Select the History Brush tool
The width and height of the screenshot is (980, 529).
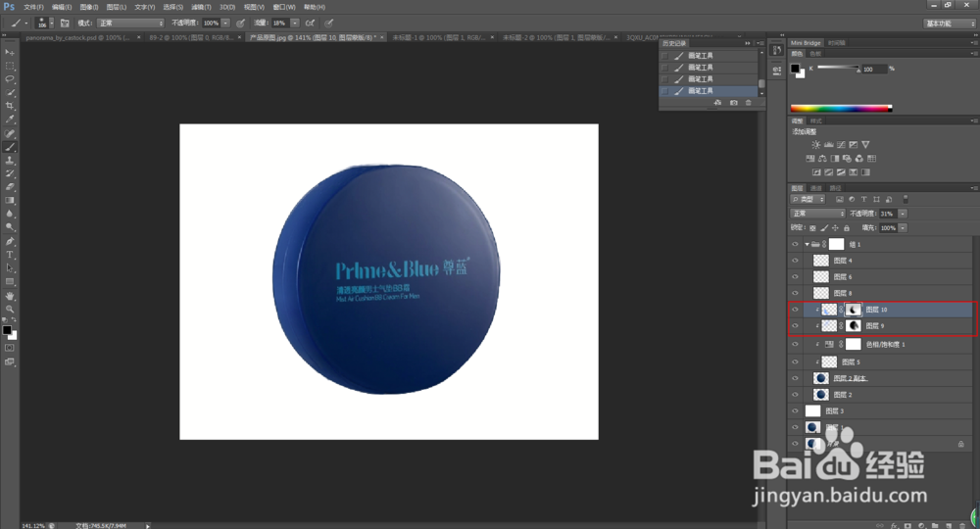pos(10,173)
